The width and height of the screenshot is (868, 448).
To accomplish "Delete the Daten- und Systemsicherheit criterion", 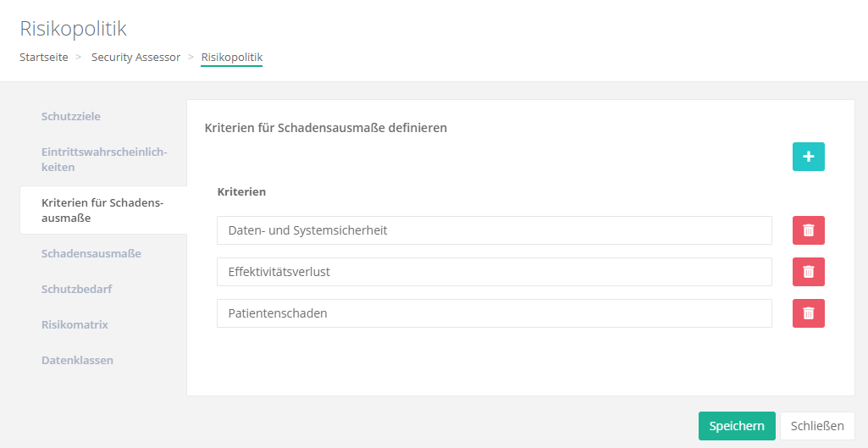I will click(808, 230).
